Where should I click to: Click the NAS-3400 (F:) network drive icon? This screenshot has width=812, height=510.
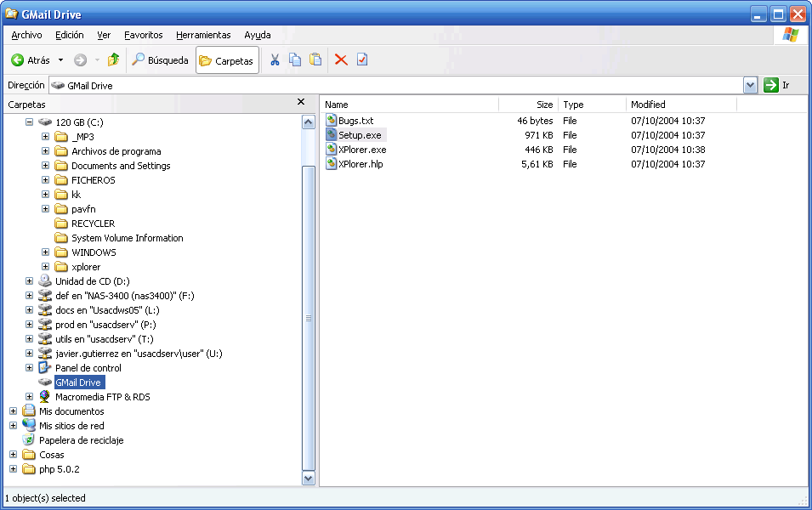[45, 296]
